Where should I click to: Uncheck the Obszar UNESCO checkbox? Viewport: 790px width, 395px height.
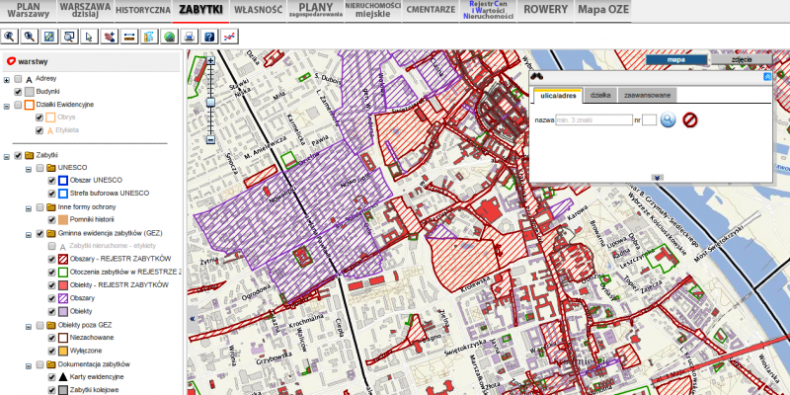(51, 180)
